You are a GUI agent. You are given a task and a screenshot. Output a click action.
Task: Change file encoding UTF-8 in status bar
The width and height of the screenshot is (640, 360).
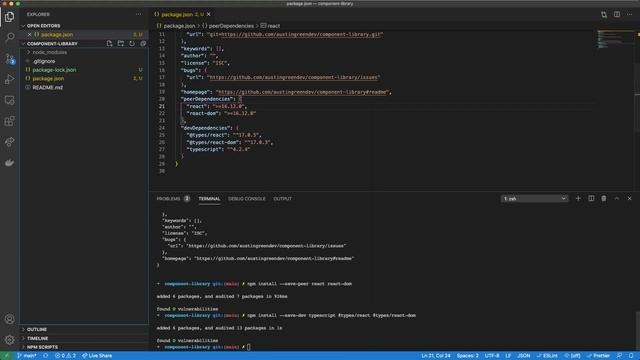492,356
